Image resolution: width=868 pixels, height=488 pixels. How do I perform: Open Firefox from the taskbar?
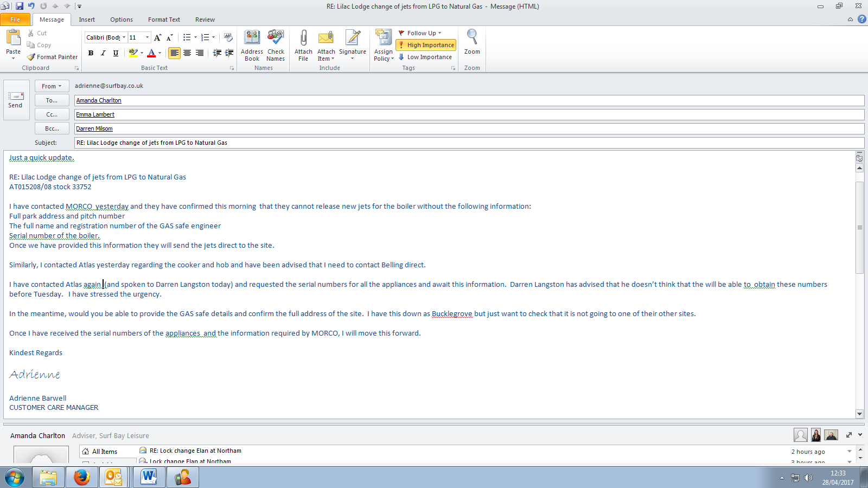click(x=82, y=477)
